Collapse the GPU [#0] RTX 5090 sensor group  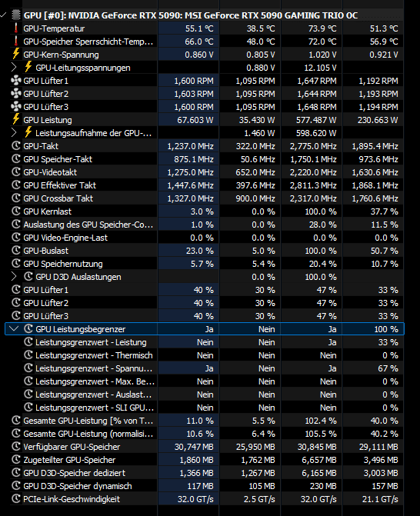[3, 15]
